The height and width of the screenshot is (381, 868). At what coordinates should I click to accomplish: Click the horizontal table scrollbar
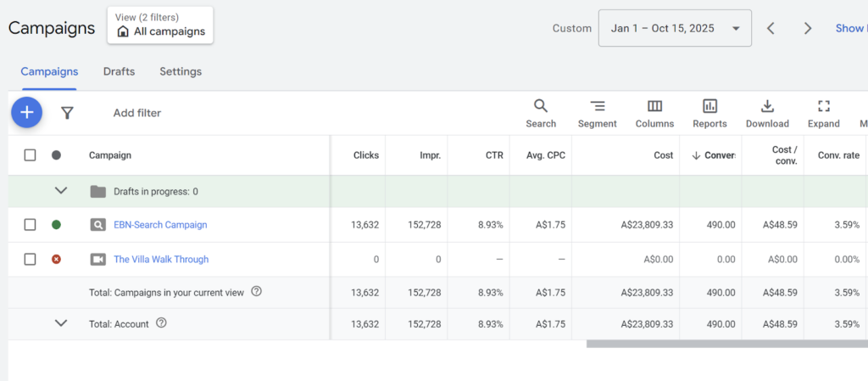[x=726, y=345]
